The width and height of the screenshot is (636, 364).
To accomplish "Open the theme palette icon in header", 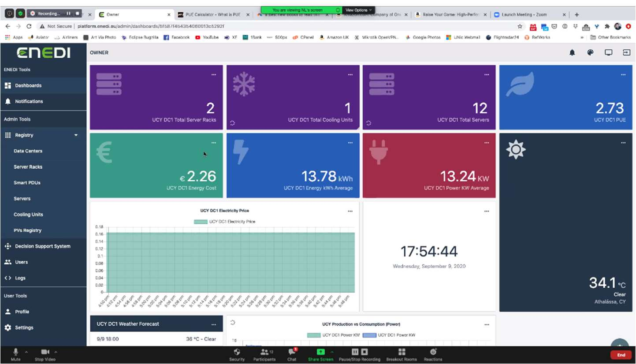I will (590, 52).
